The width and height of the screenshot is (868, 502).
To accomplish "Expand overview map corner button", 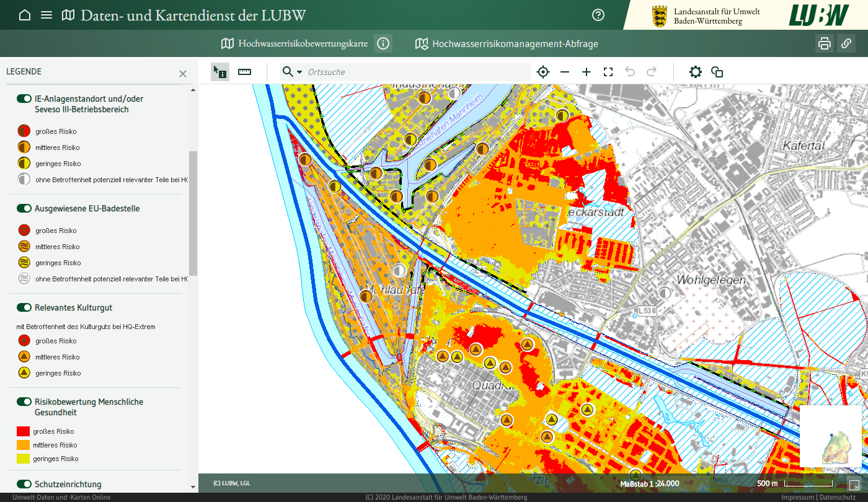I will (854, 485).
